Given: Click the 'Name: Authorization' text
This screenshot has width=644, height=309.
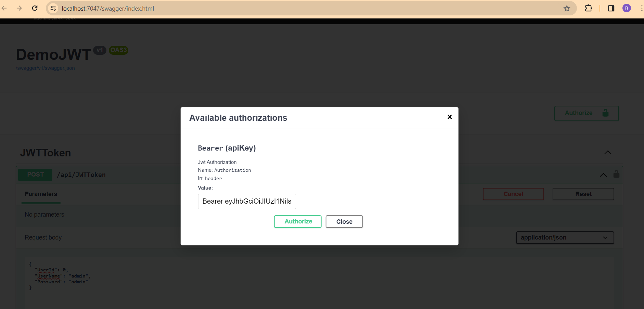Looking at the screenshot, I should pyautogui.click(x=224, y=170).
